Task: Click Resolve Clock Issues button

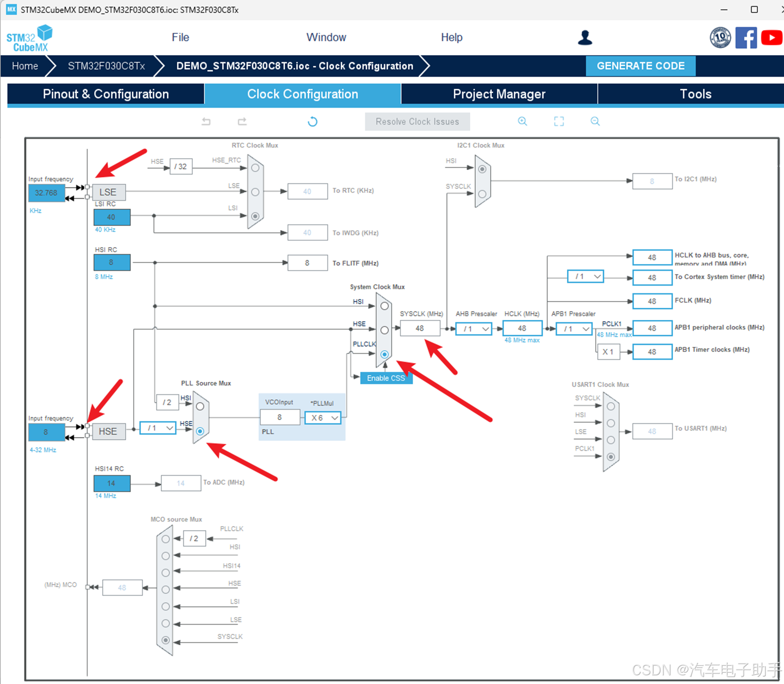Action: click(417, 121)
